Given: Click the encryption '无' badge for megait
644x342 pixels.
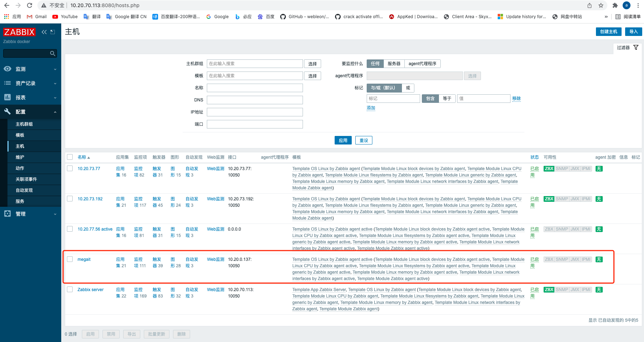Looking at the screenshot, I should (599, 259).
